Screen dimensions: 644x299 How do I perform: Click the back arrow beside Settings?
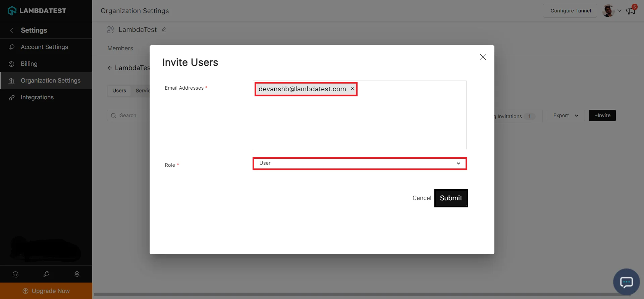coord(12,30)
